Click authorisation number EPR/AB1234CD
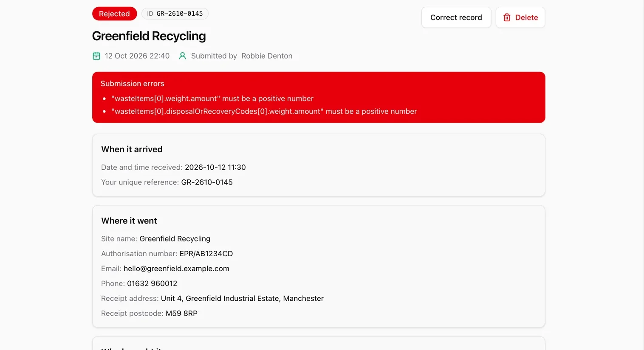Screen dimensions: 644x350 (x=206, y=254)
